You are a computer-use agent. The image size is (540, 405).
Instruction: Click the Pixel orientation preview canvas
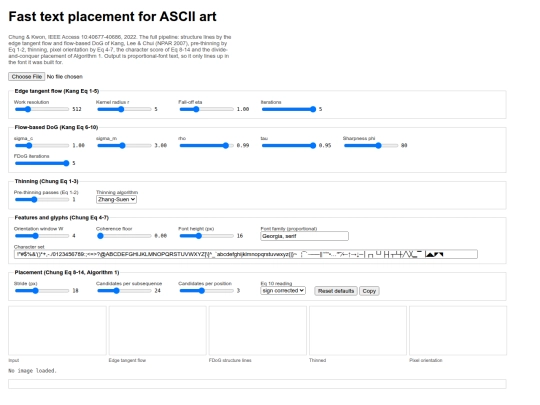click(x=458, y=331)
